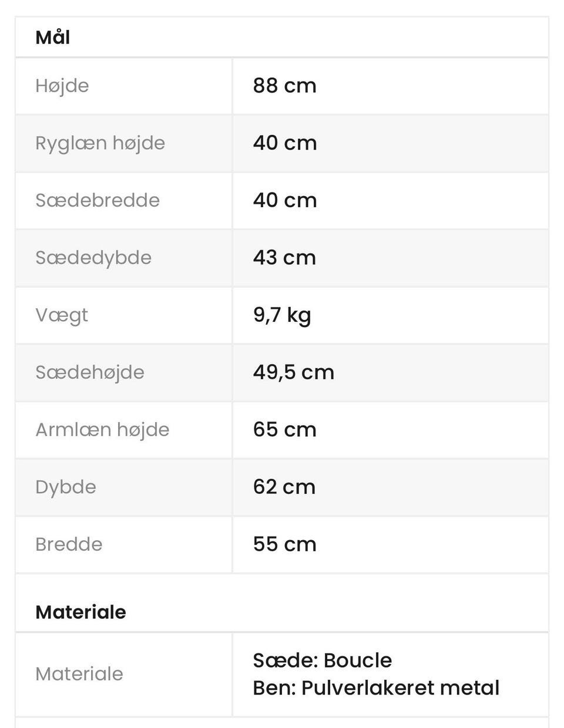Viewport: 564px width, 728px height.
Task: Click the bold Materiale section heading
Action: pos(80,612)
